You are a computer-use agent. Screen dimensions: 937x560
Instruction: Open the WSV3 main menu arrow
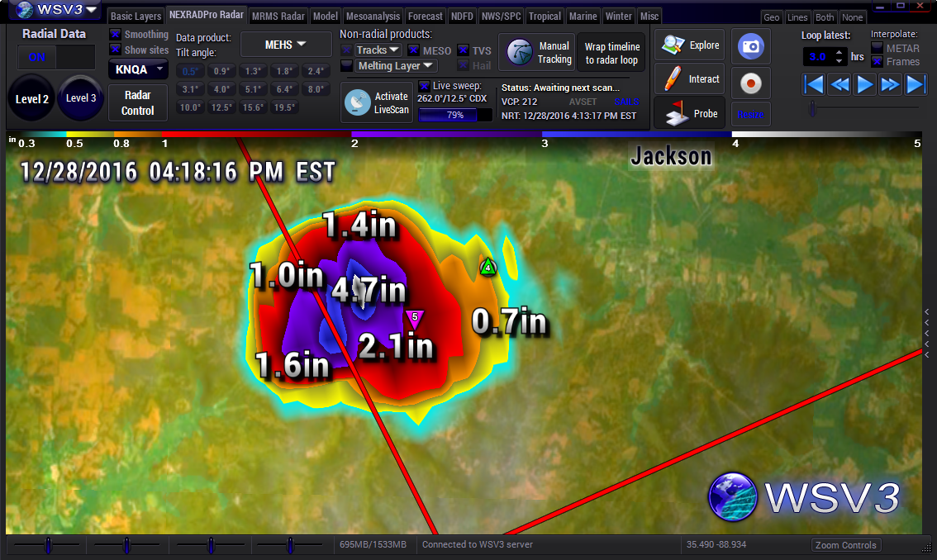91,10
